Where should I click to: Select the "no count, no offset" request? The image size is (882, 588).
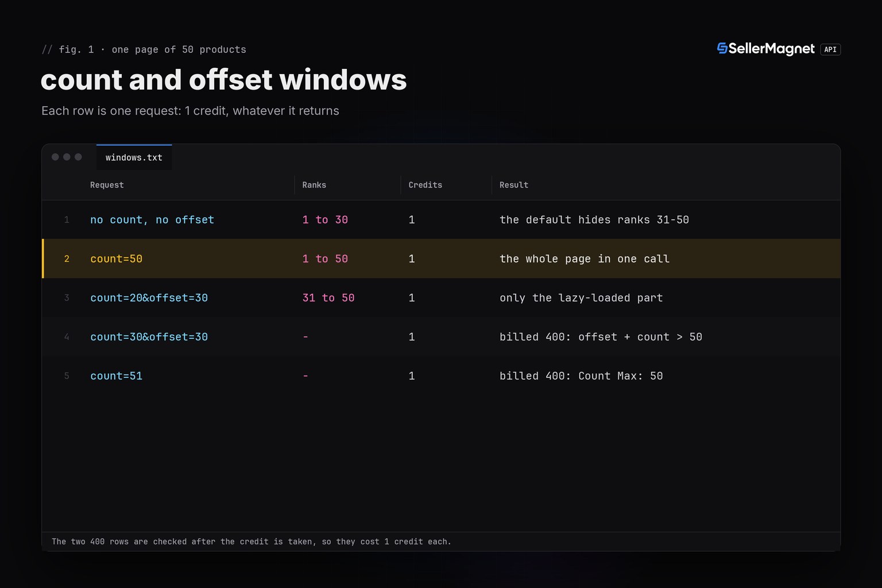152,220
